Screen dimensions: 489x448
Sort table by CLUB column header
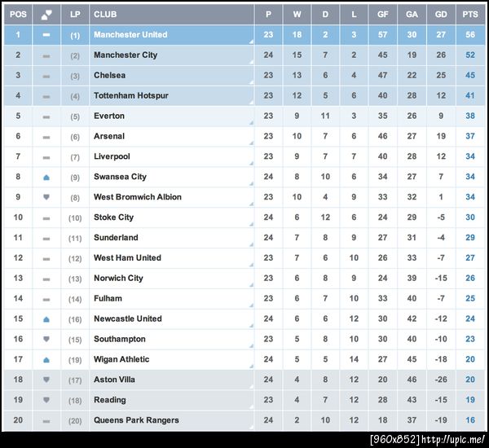click(104, 15)
